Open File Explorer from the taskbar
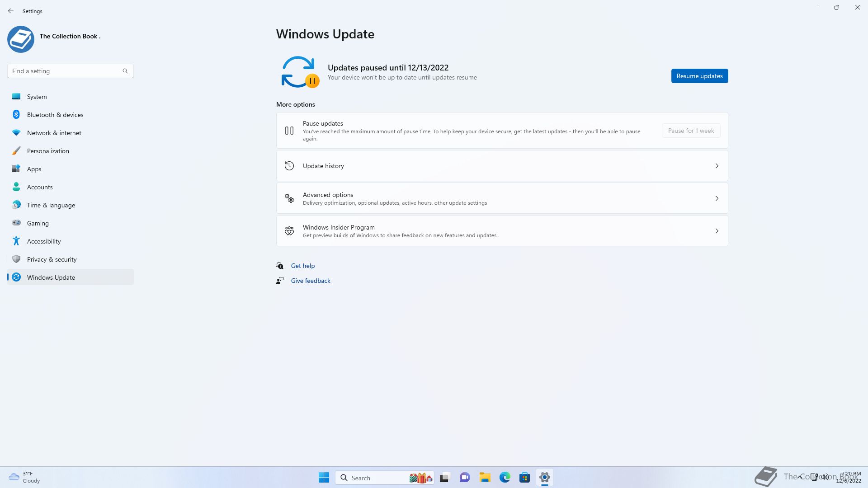868x488 pixels. (x=485, y=478)
